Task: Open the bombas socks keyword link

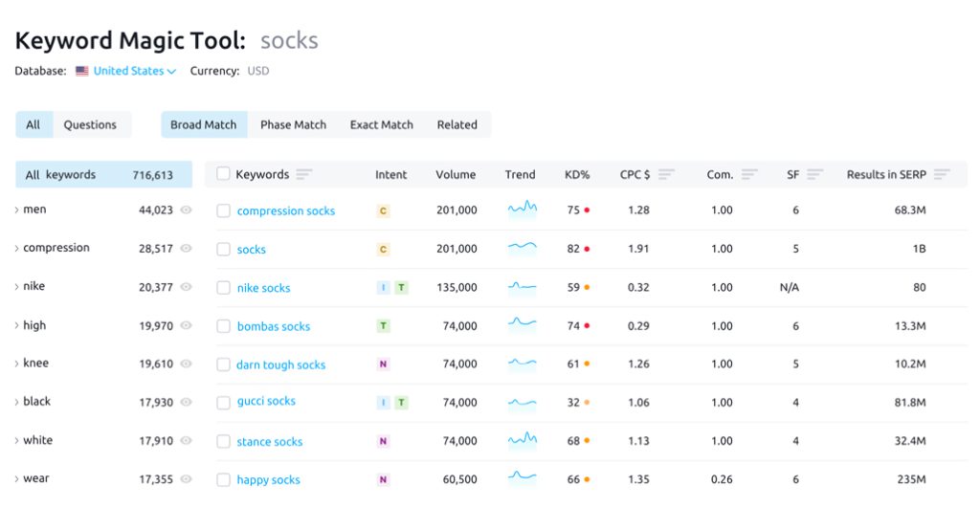Action: pos(273,326)
